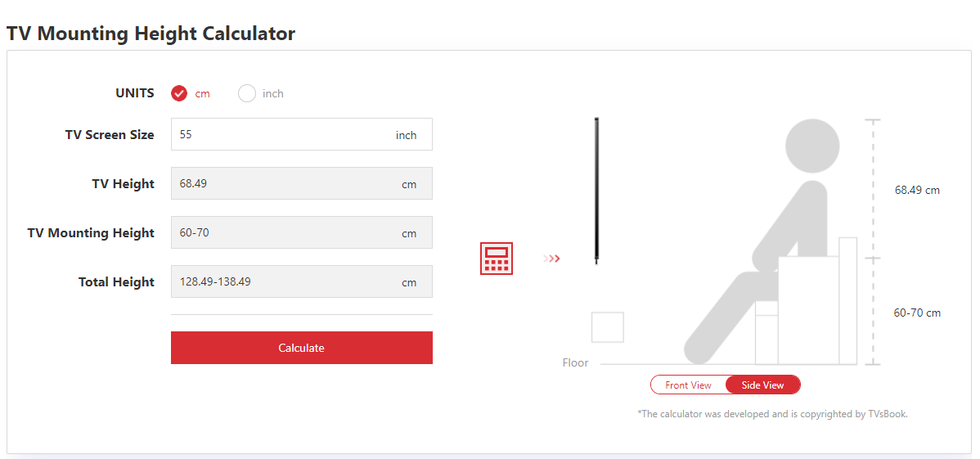Click the red calculator icon

click(497, 259)
